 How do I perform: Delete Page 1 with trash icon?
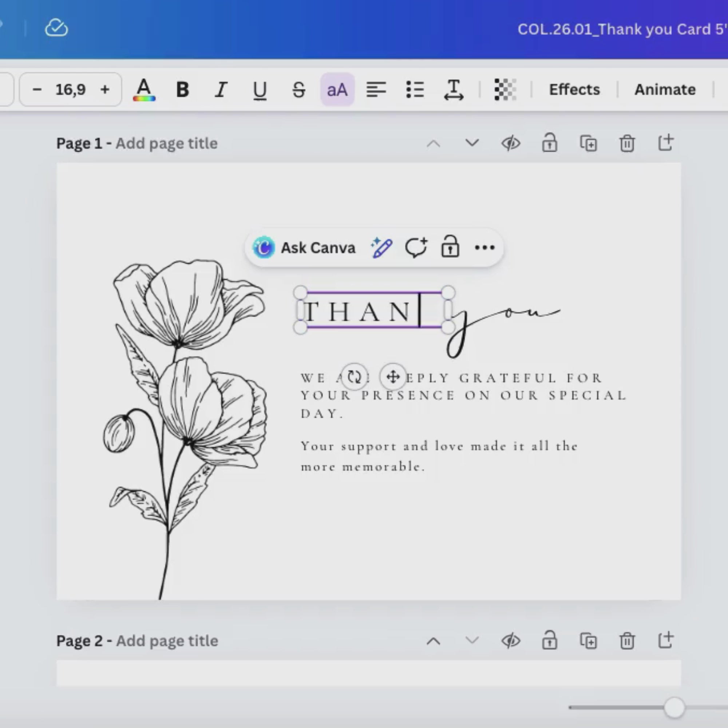[x=627, y=143]
